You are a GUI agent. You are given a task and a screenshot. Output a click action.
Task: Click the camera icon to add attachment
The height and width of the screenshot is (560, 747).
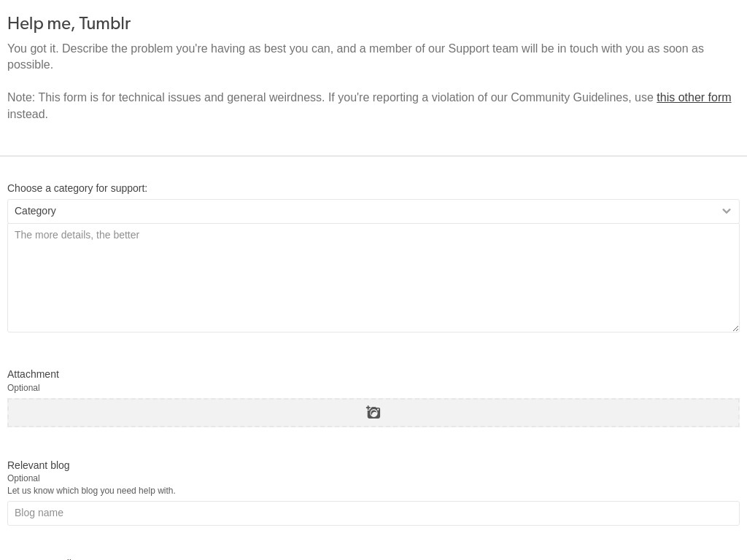[x=373, y=413]
